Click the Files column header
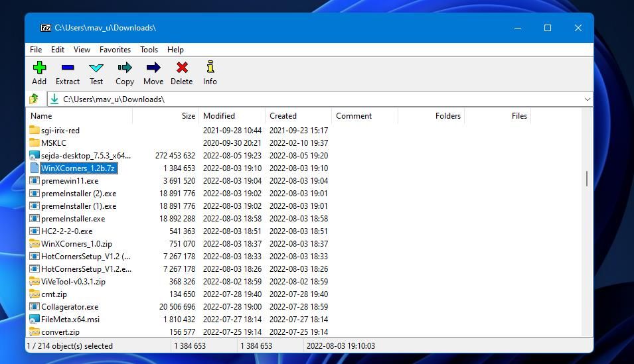 (x=497, y=116)
